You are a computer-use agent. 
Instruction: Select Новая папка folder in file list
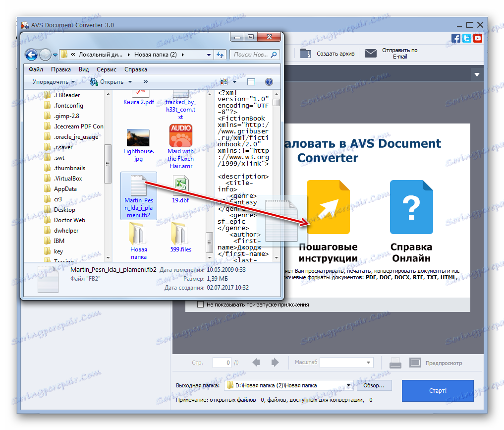point(139,241)
